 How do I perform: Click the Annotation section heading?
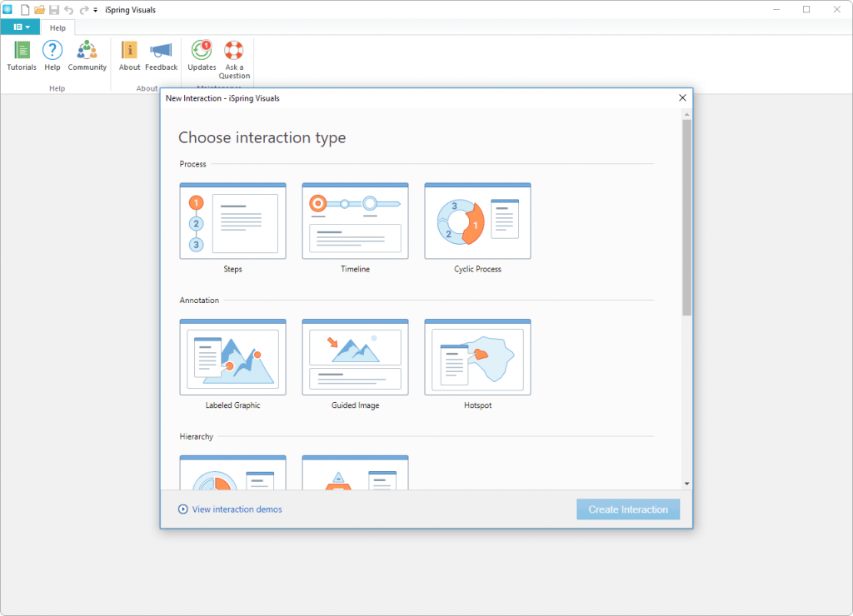pos(199,301)
